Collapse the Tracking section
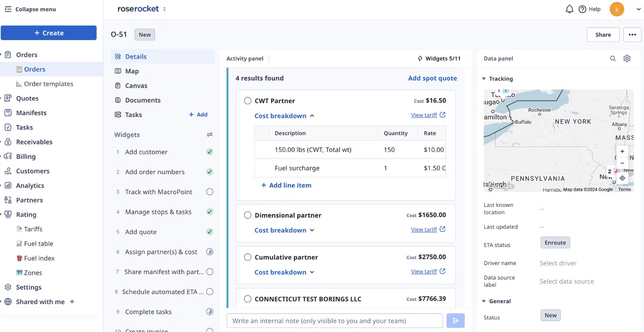The image size is (644, 332). pyautogui.click(x=497, y=79)
